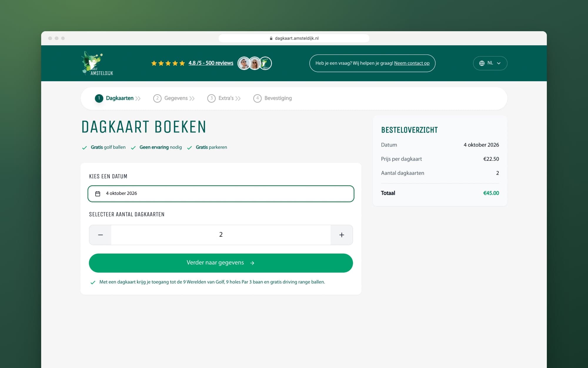Click the date field showing 4 oktober 2026
Viewport: 588px width, 368px height.
221,194
